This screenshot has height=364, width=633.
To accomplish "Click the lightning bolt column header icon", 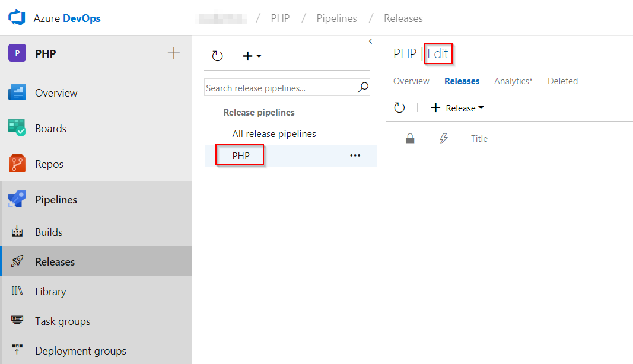I will coord(444,138).
